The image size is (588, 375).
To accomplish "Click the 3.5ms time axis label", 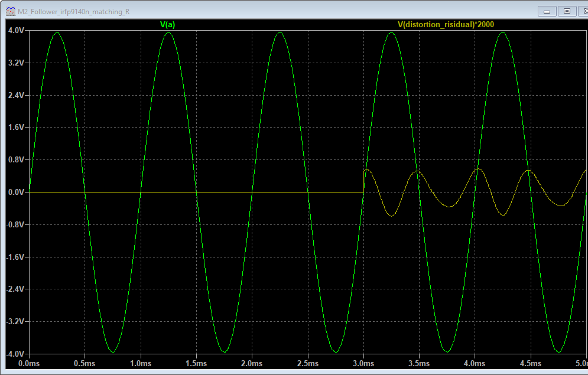I will point(419,364).
